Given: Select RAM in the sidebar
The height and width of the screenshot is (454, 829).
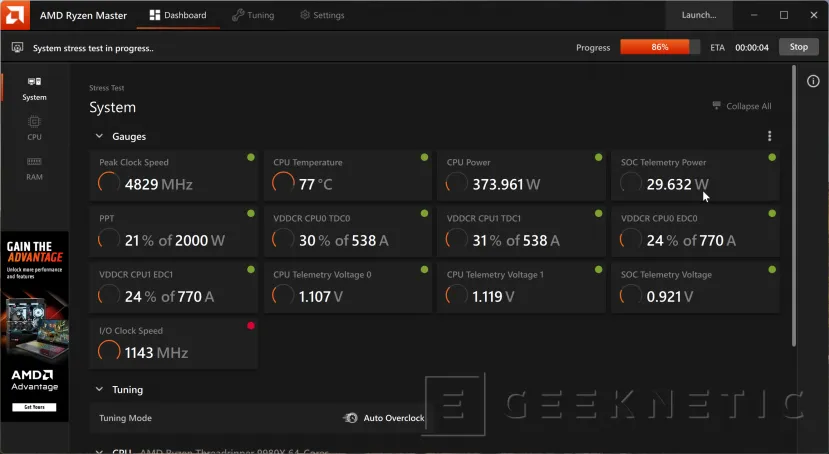Looking at the screenshot, I should [x=34, y=168].
